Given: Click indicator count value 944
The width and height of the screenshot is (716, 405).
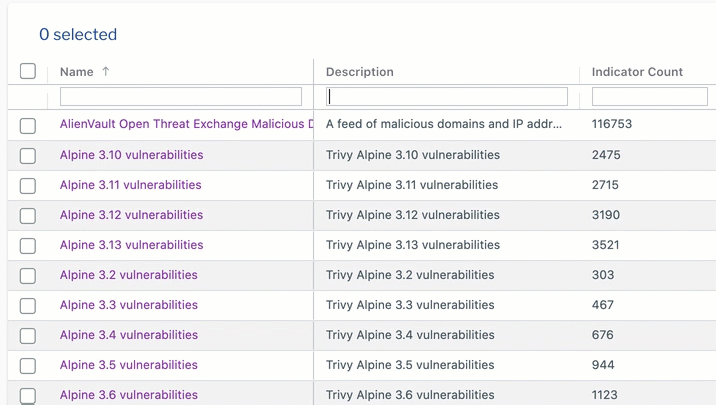Looking at the screenshot, I should (x=603, y=365).
